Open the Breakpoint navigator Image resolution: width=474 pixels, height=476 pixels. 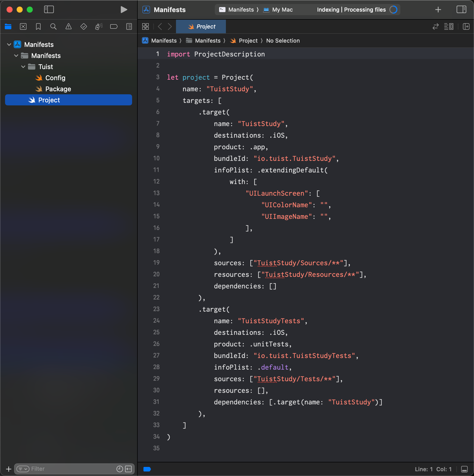click(114, 26)
